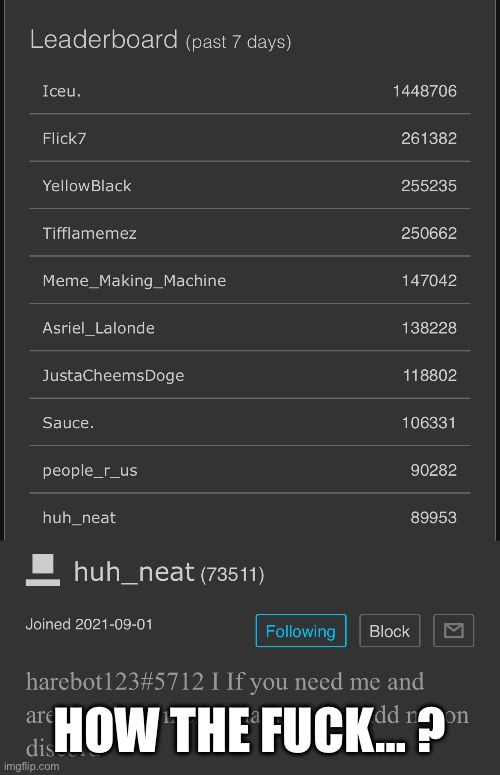
Task: Toggle the Following button
Action: point(301,631)
